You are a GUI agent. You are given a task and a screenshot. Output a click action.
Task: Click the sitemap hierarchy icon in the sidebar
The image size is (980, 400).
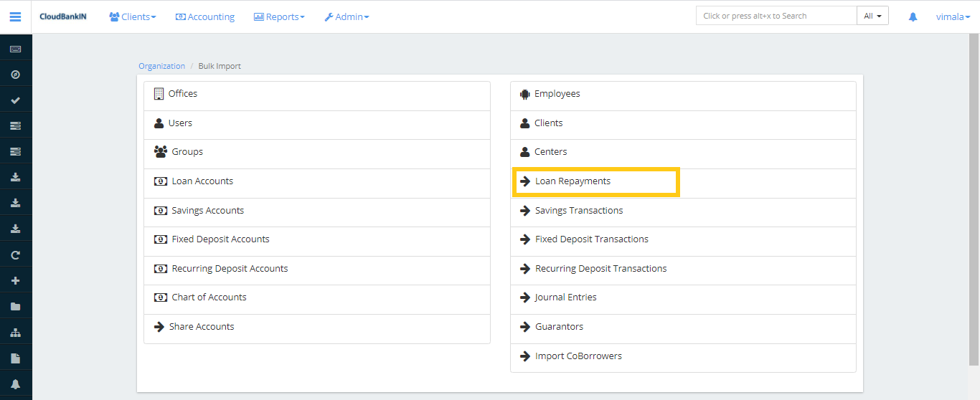click(x=15, y=333)
